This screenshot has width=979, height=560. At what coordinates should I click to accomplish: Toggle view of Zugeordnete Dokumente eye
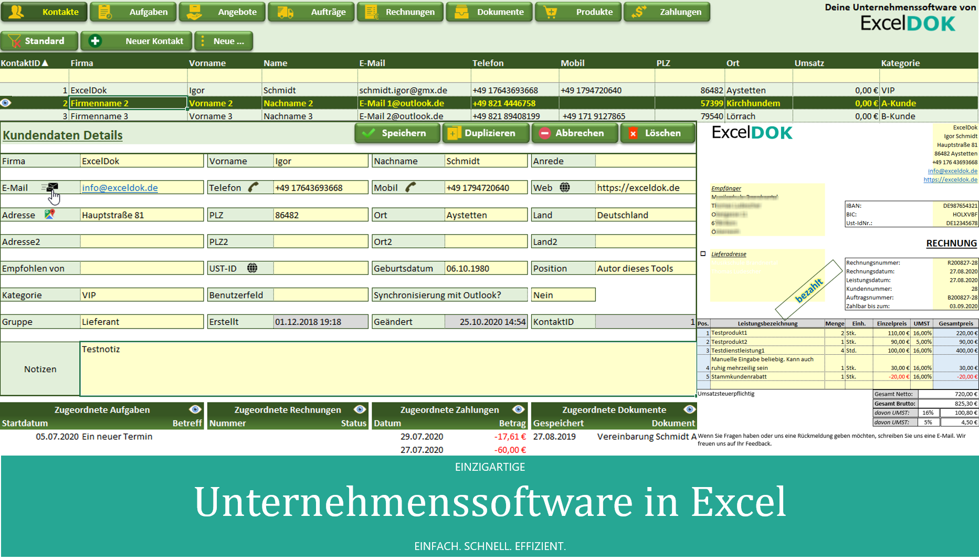click(689, 409)
